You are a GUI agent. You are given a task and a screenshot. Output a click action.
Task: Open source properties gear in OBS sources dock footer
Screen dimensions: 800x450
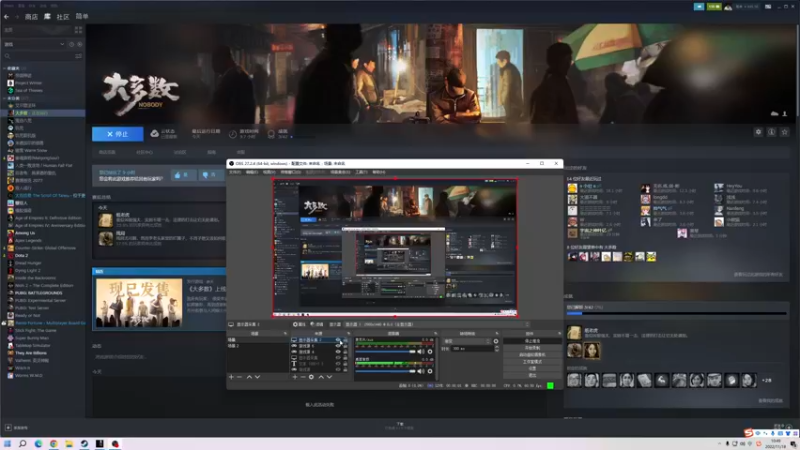pos(311,377)
